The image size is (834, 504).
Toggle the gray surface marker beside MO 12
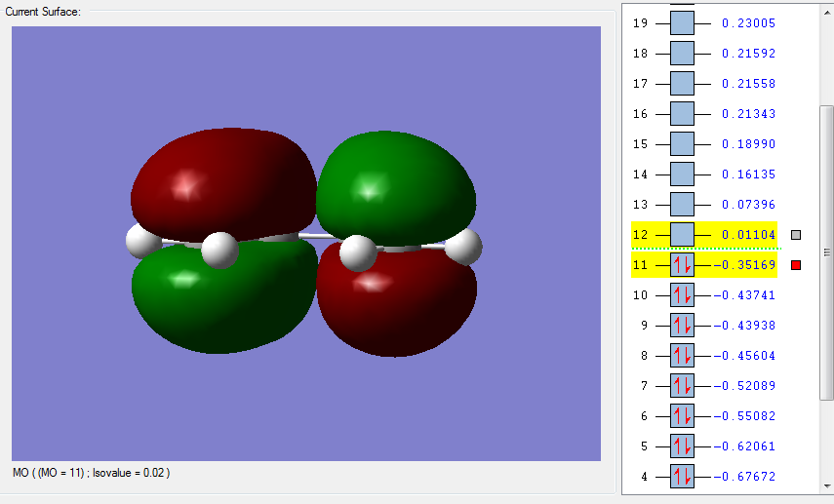coord(796,235)
